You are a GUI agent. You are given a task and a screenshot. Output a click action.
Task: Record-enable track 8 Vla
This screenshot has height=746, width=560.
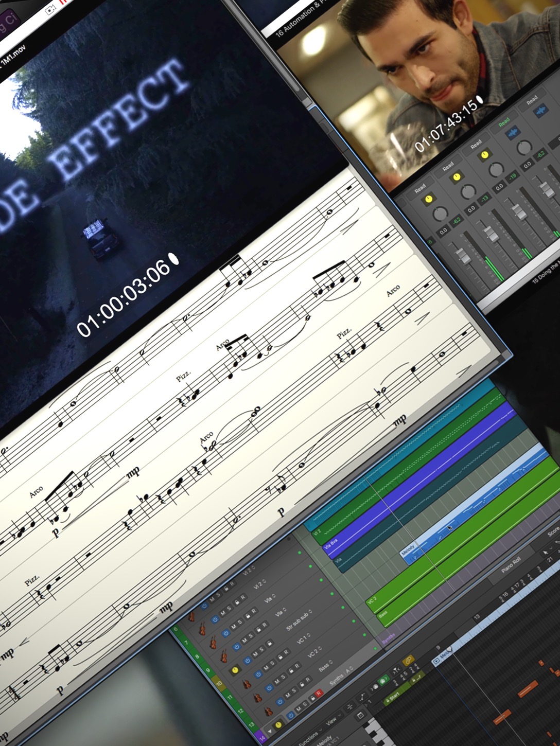tap(254, 611)
